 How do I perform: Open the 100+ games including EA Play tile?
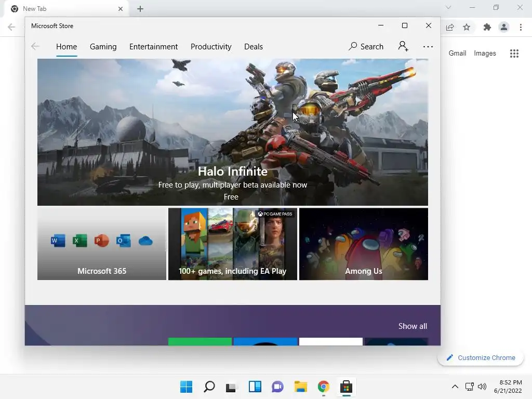(x=233, y=244)
